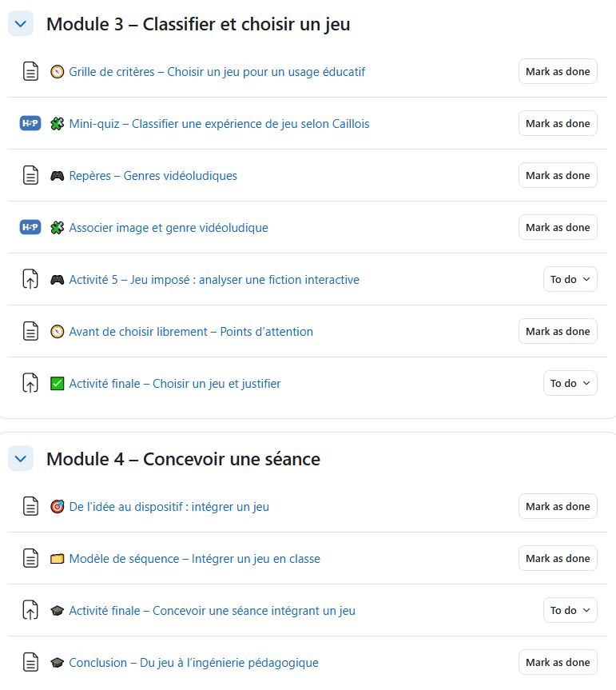Open To do dropdown for Concevoir une séance
The image size is (616, 690).
(570, 610)
